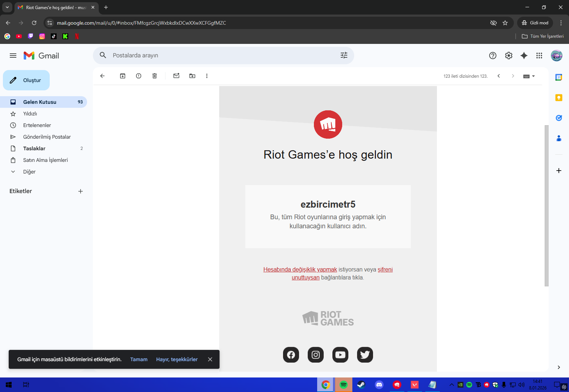Go to the newer conversation arrow
This screenshot has height=392, width=569.
coord(499,76)
